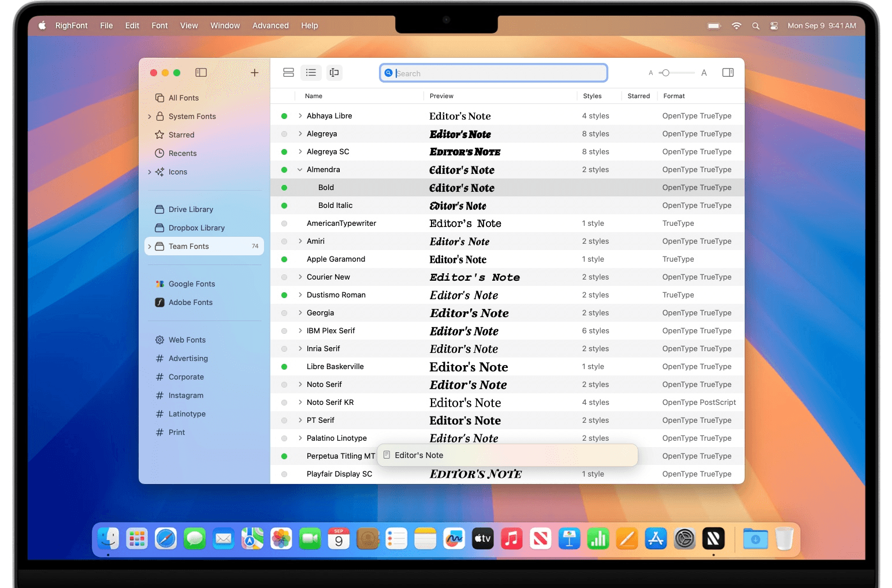This screenshot has width=892, height=588.
Task: Toggle the right inspector panel icon
Action: tap(728, 73)
